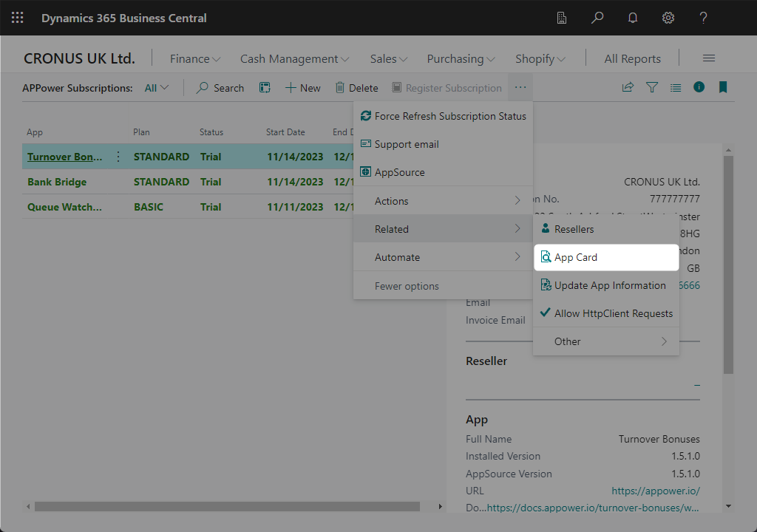Click the share icon in toolbar
Screen dimensions: 757x532
pyautogui.click(x=628, y=87)
